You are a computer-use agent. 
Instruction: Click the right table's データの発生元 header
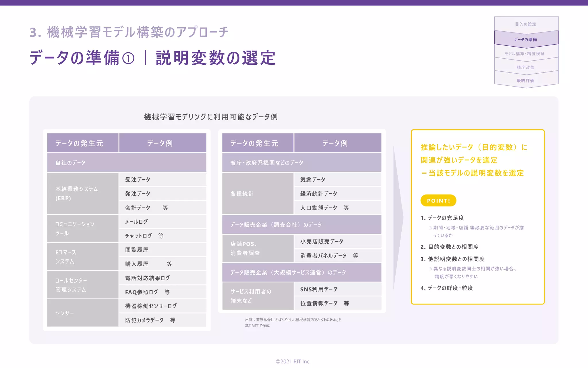click(x=258, y=143)
